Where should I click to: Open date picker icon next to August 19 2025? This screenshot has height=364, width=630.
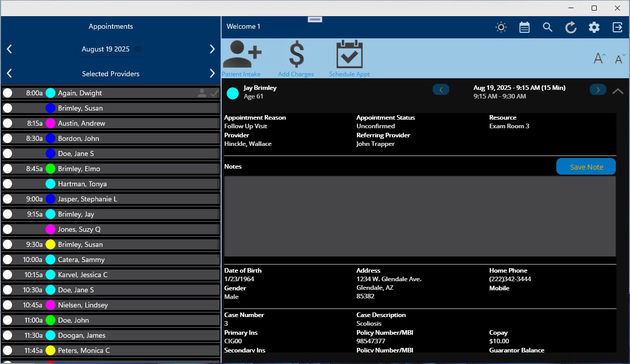[138, 49]
